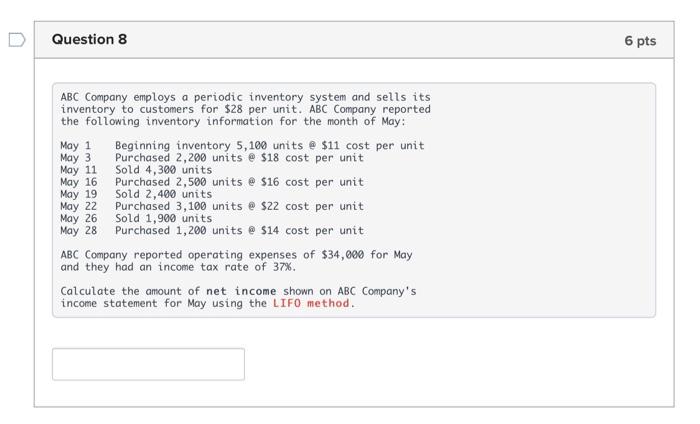Click the 'ABC Company employs a periodic' line

pos(246,97)
